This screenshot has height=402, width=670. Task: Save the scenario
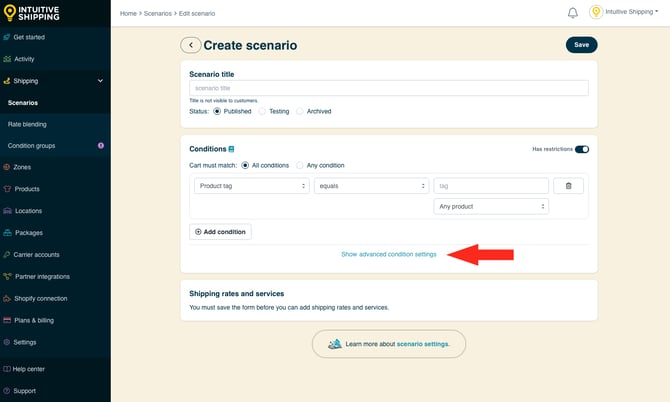(x=582, y=45)
